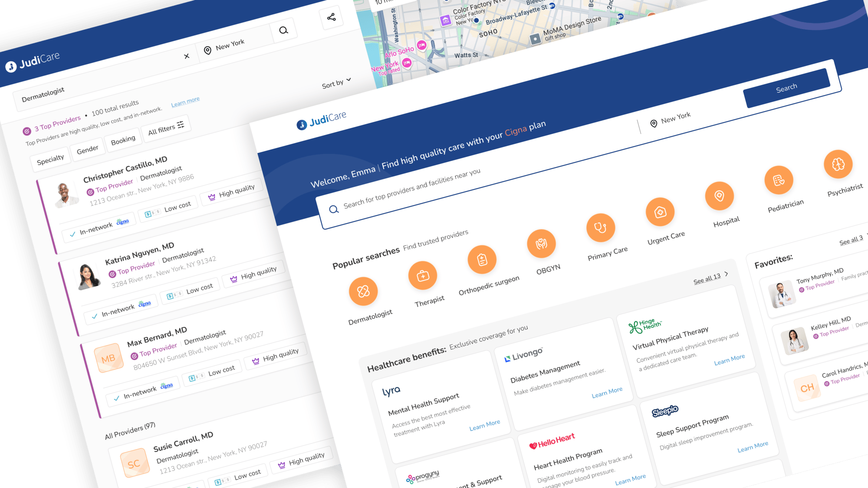
Task: Open Dermatologist popular search icon
Action: click(363, 291)
